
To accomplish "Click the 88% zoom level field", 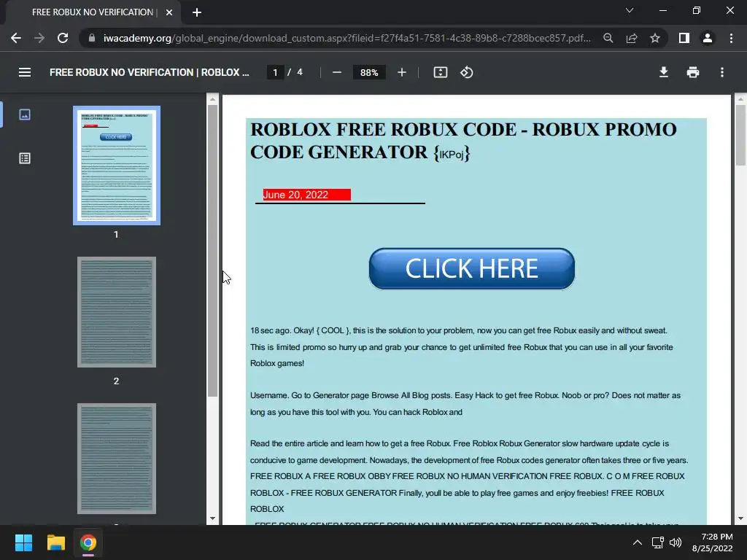I will click(369, 72).
